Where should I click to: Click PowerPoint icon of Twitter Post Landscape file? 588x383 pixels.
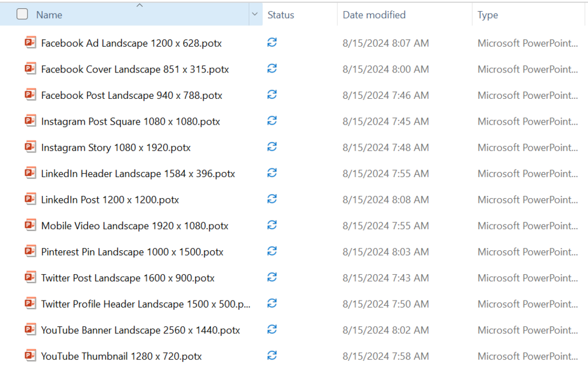[x=30, y=277]
